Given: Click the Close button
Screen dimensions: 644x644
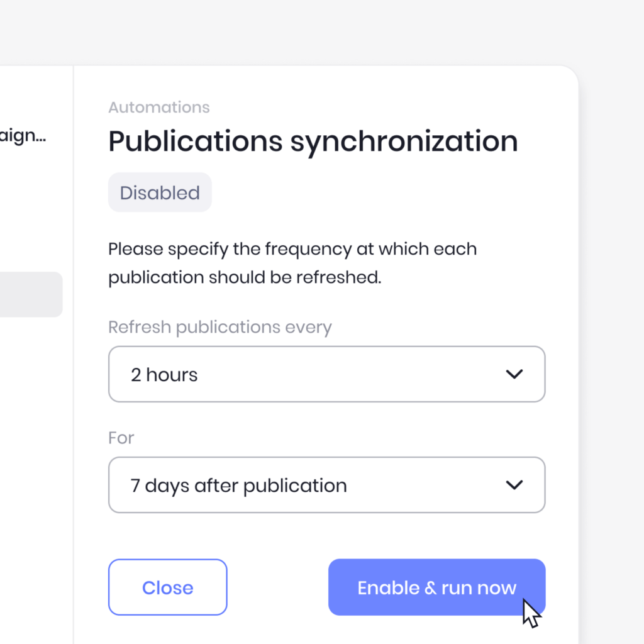Looking at the screenshot, I should tap(167, 587).
